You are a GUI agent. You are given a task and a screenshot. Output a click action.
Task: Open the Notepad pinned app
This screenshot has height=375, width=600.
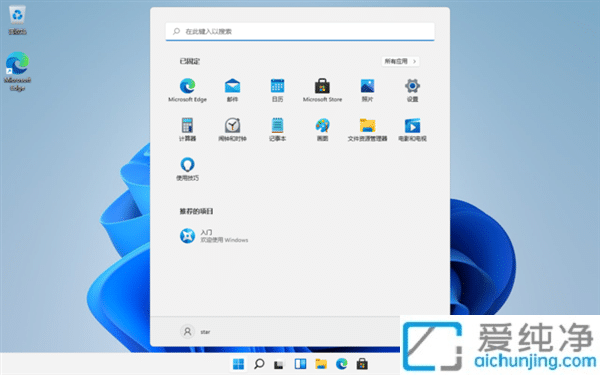(277, 129)
